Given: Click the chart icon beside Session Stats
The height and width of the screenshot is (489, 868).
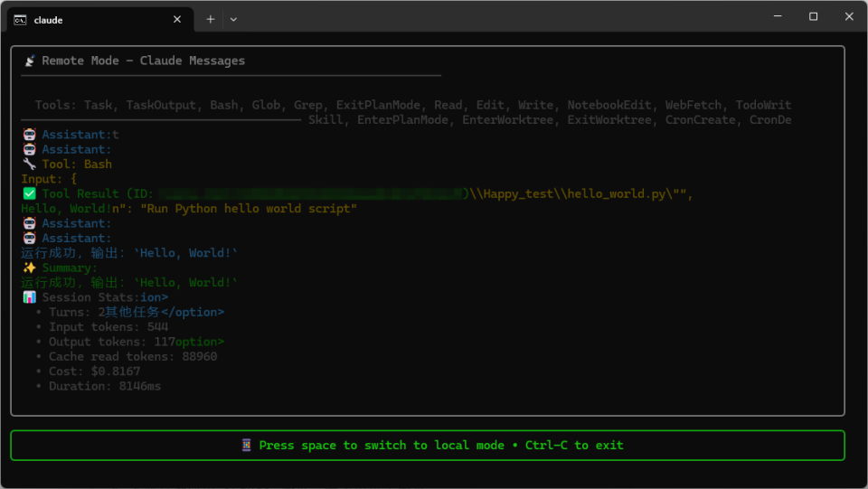Looking at the screenshot, I should pyautogui.click(x=29, y=297).
